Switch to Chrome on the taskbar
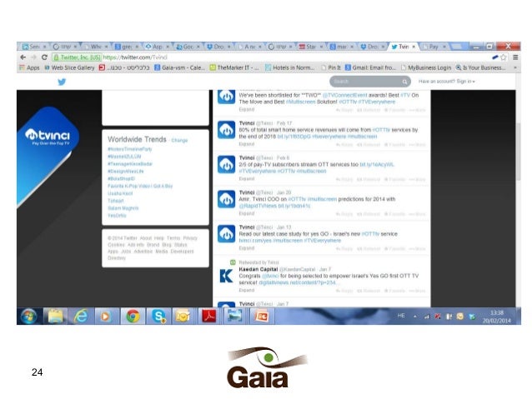532x399 pixels. click(x=133, y=317)
